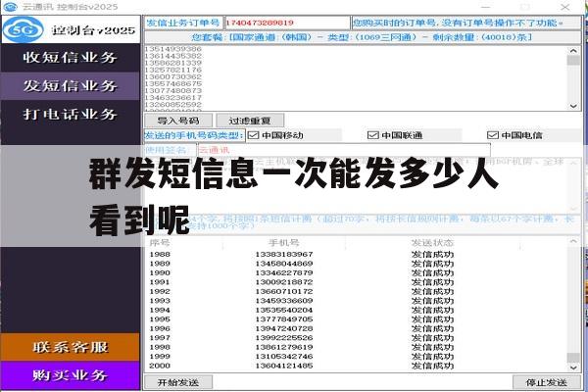
Task: Select number 13600730362 in list
Action: [173, 76]
